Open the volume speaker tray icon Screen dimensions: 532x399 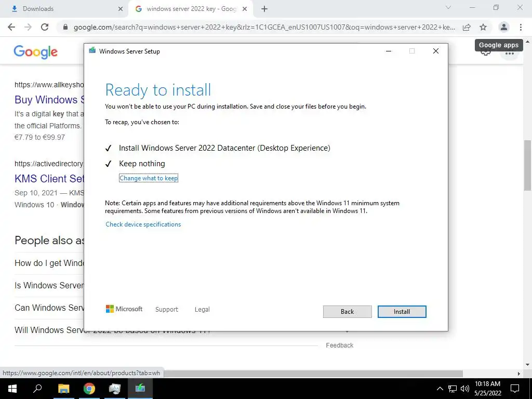point(465,389)
